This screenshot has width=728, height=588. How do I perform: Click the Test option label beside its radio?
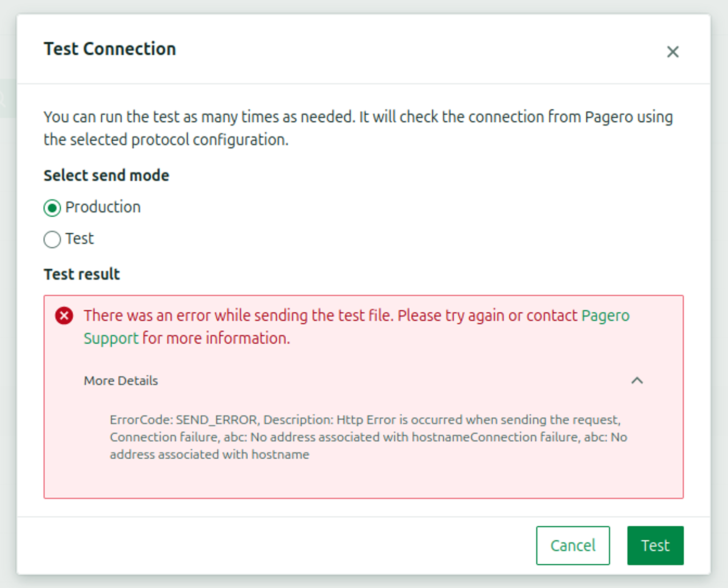pos(80,238)
